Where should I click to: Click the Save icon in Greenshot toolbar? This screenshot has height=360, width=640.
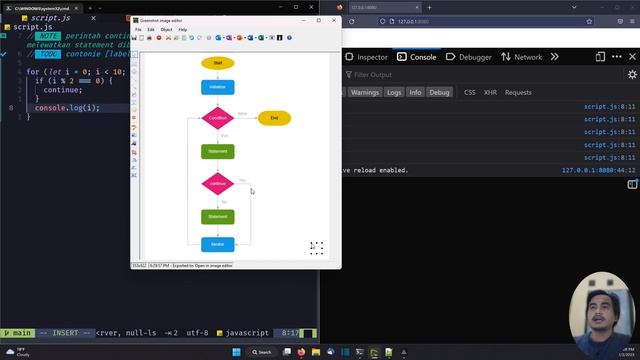coord(134,38)
